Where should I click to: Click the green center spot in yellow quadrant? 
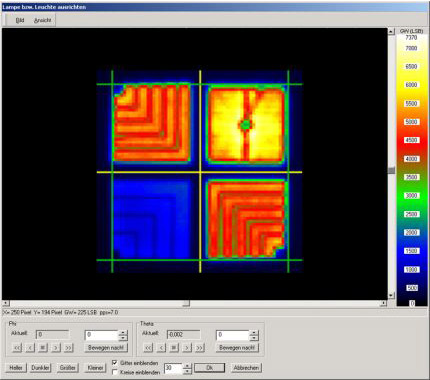246,125
